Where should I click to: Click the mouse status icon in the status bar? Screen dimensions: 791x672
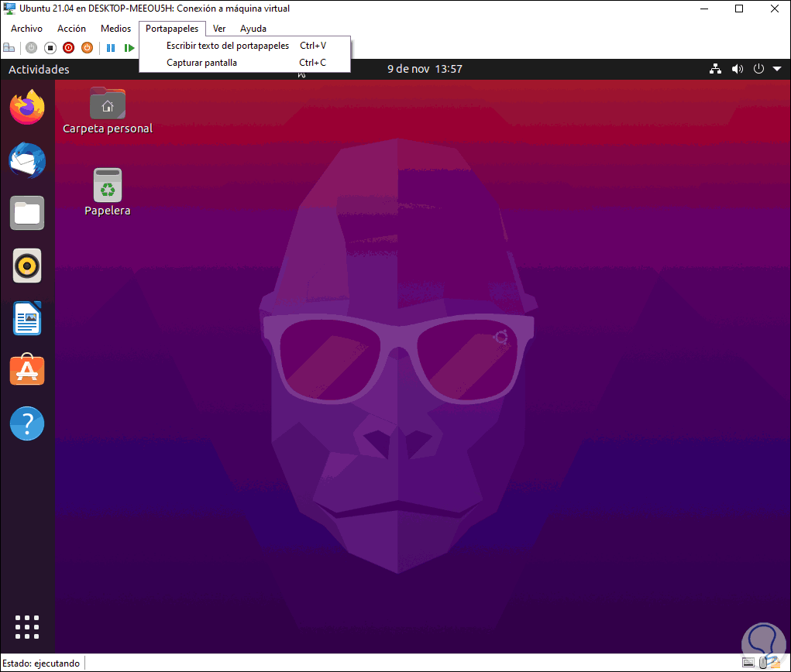[763, 663]
